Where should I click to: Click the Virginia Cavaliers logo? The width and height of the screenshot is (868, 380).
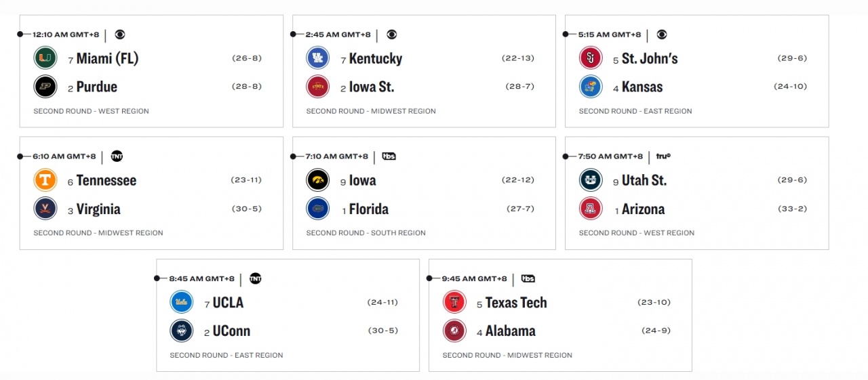click(45, 209)
